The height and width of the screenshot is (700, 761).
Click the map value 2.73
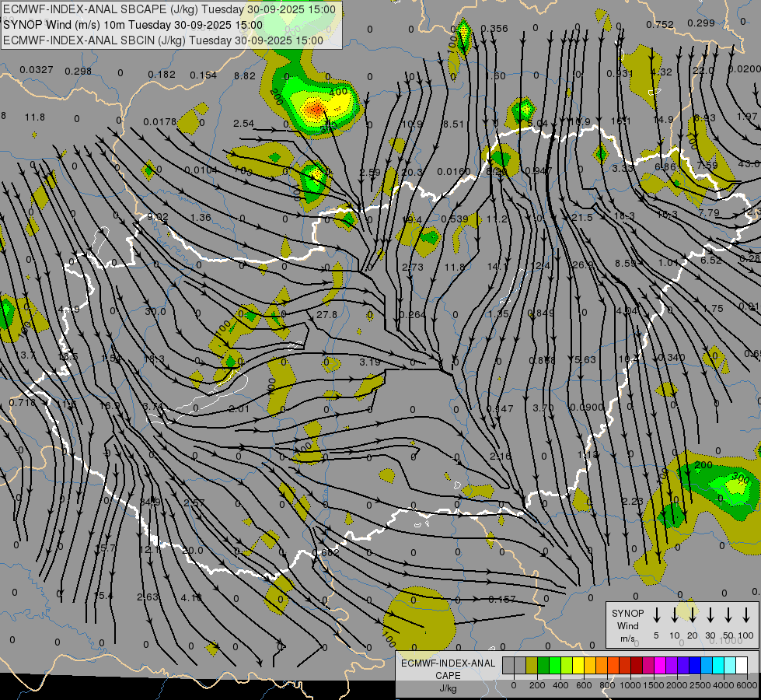413,268
